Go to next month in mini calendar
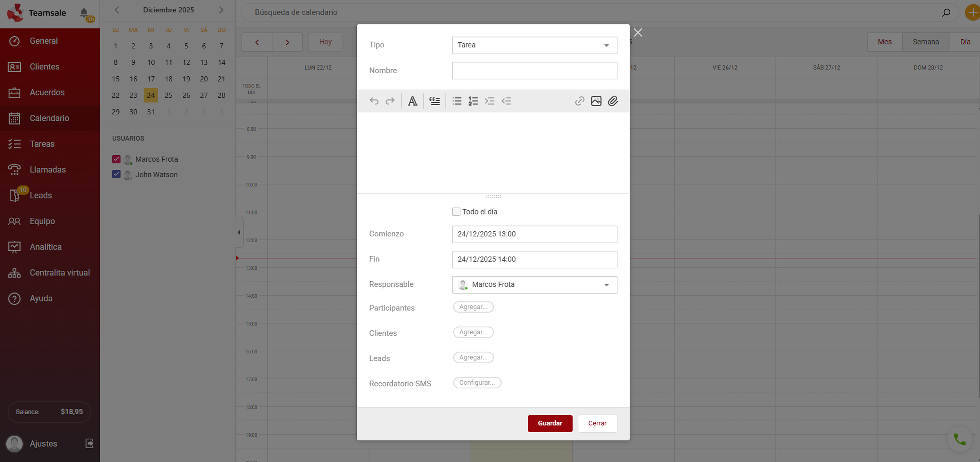The image size is (980, 462). click(221, 10)
